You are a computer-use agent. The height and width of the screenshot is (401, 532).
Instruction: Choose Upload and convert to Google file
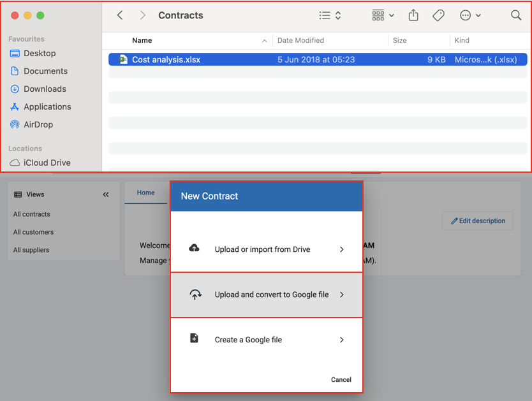point(267,295)
